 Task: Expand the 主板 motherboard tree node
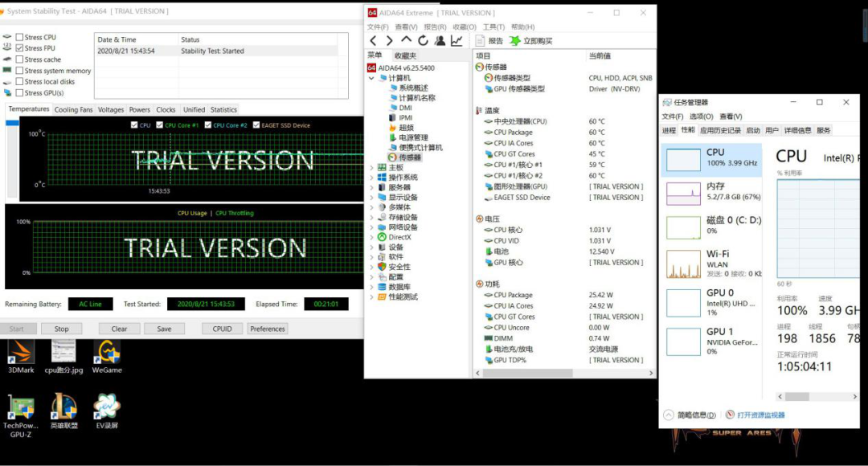371,168
